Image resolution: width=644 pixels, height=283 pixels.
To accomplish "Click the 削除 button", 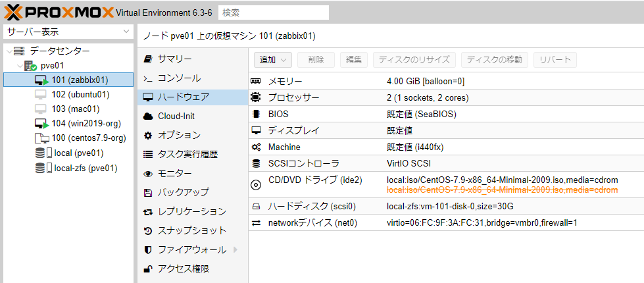I will (x=316, y=59).
